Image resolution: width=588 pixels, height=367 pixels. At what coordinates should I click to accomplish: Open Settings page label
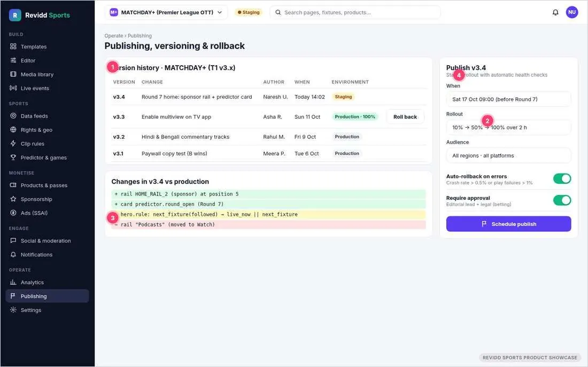[31, 310]
